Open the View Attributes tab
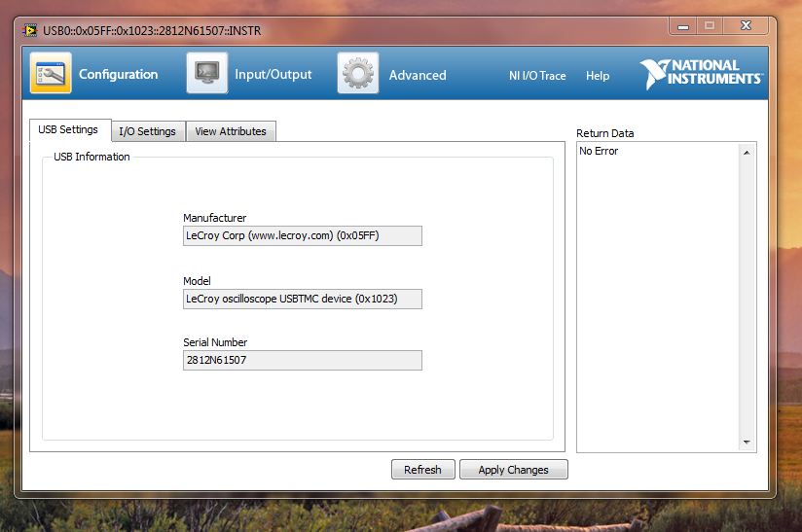This screenshot has height=532, width=802. 231,131
